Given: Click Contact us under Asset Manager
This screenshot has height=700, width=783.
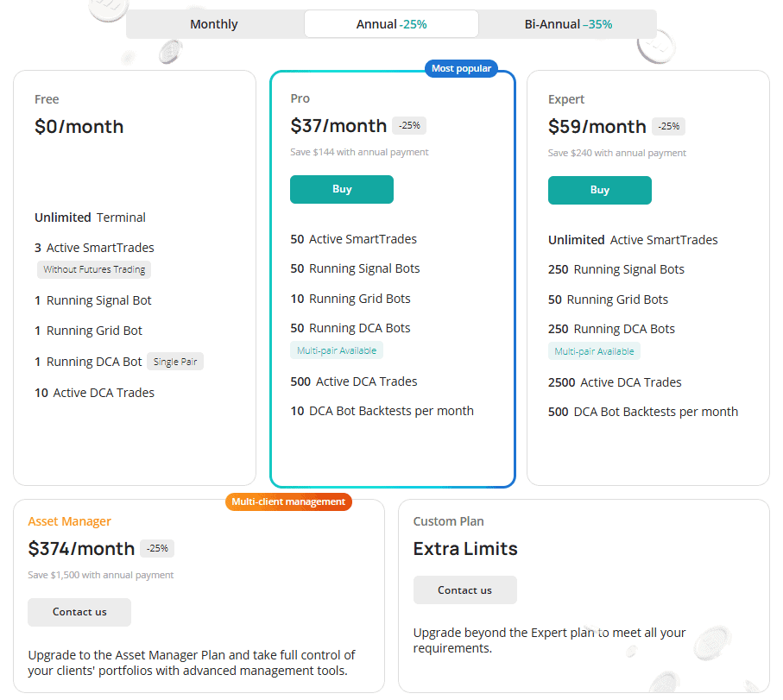Looking at the screenshot, I should (x=79, y=612).
